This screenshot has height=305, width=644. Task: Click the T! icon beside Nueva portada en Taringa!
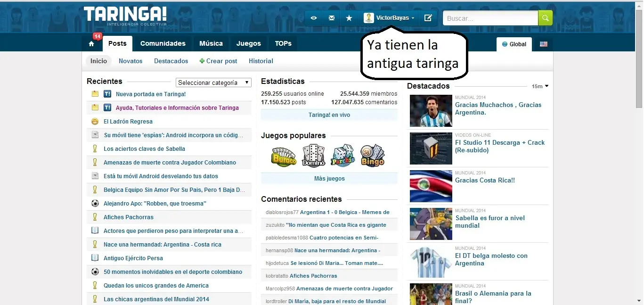[x=107, y=94]
